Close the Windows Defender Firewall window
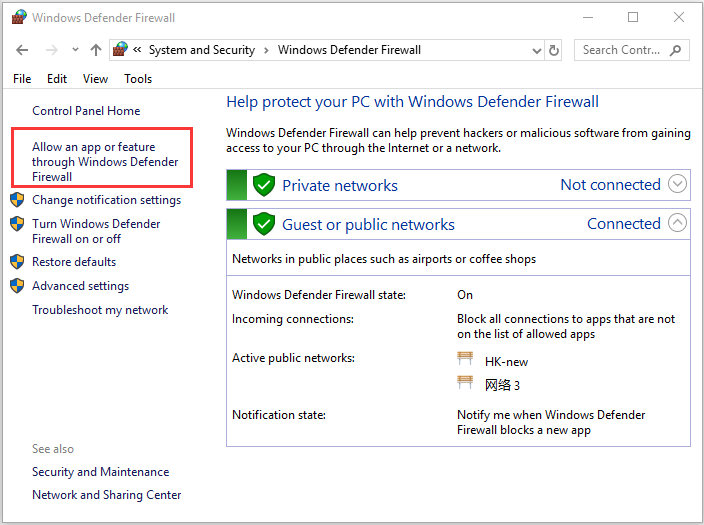 point(679,18)
